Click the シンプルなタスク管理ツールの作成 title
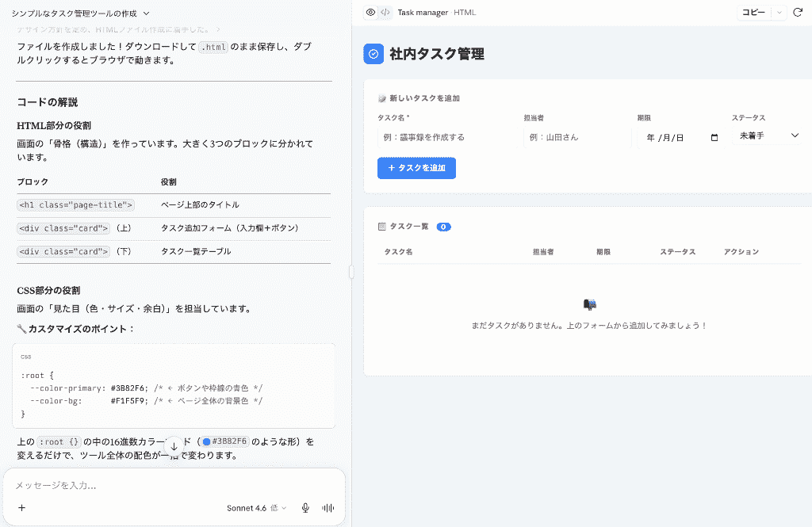This screenshot has height=527, width=812. (x=74, y=13)
